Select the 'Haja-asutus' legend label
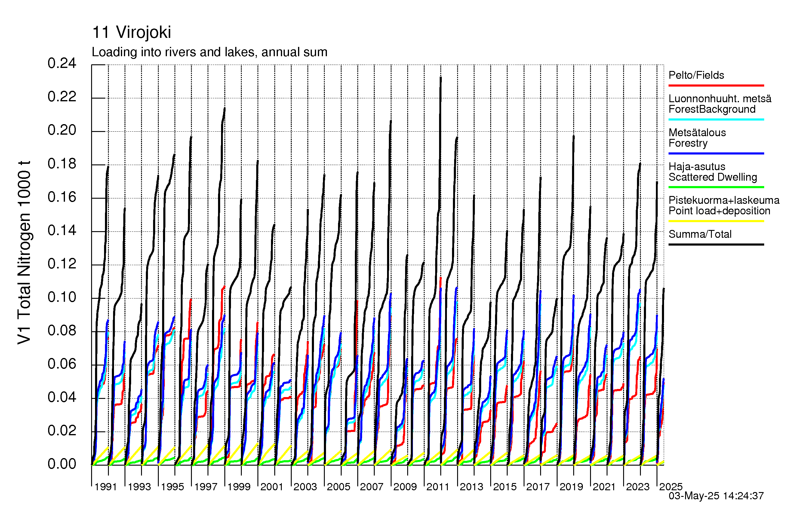 tap(697, 167)
